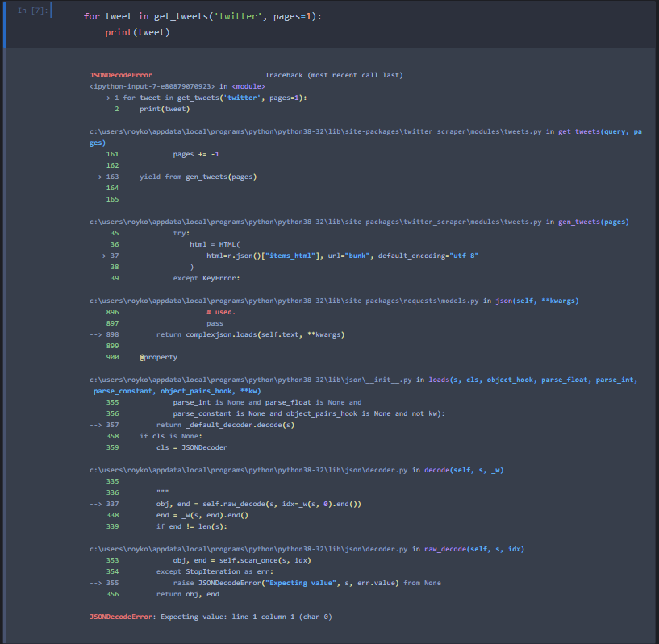Click the tweets.py path ending 'in get_tweets(query, pa'
The height and width of the screenshot is (644, 659).
click(365, 132)
